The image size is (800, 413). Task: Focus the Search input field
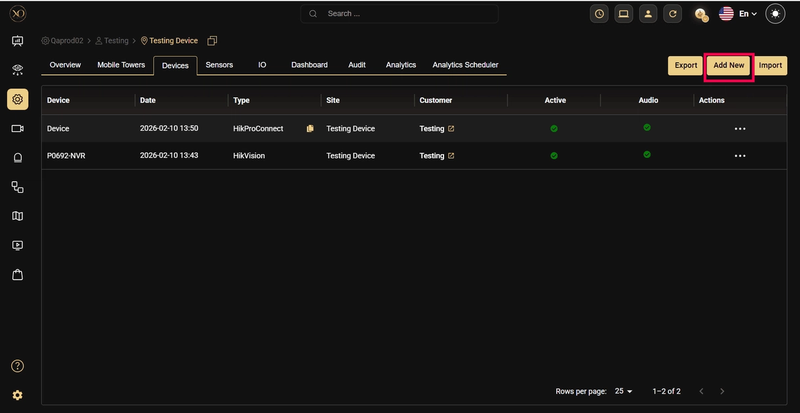coord(399,14)
